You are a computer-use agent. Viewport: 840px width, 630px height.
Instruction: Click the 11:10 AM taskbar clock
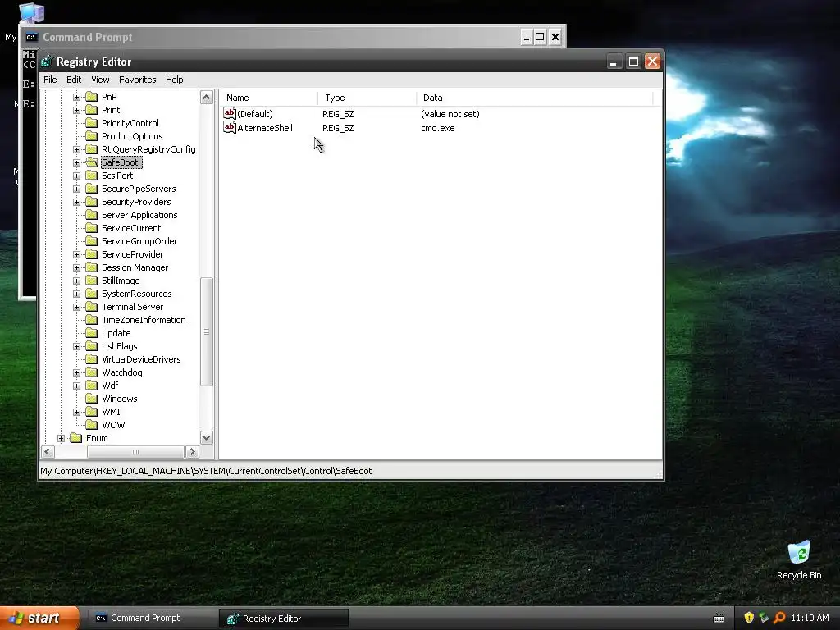810,618
